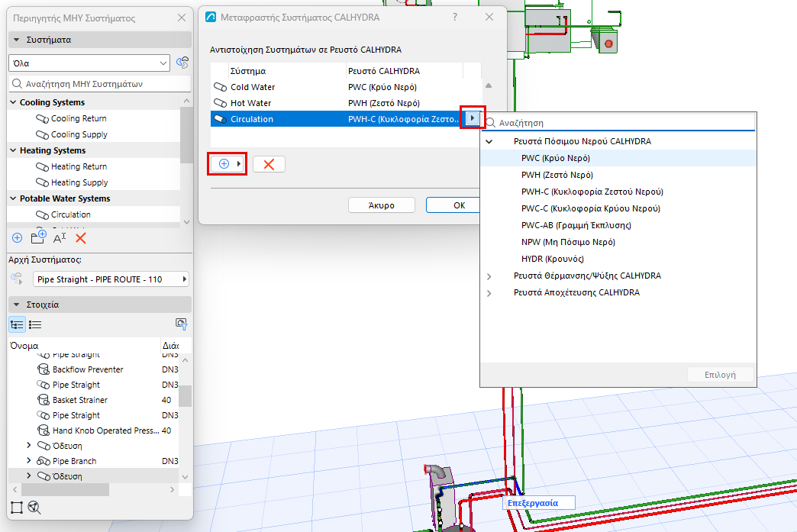Click the system filter icon beside the Όλα dropdown

[x=182, y=63]
